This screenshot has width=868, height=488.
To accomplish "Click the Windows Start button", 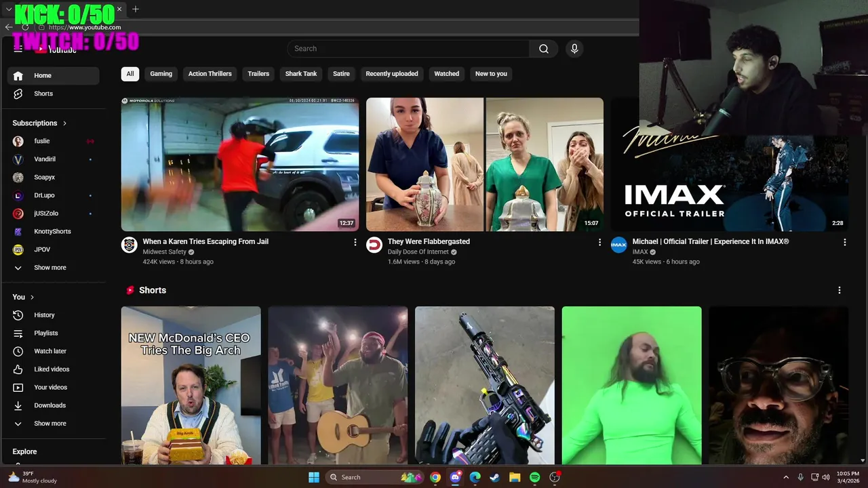I will coord(314,477).
